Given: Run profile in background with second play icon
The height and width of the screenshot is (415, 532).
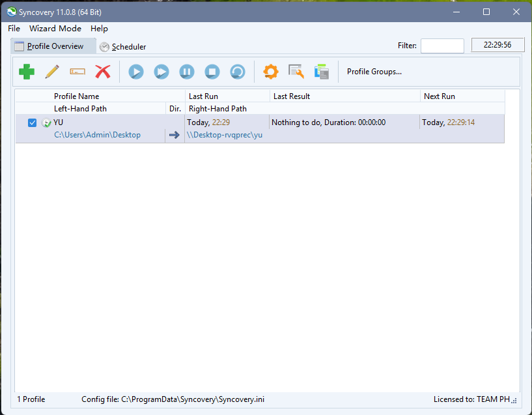Looking at the screenshot, I should tap(161, 72).
